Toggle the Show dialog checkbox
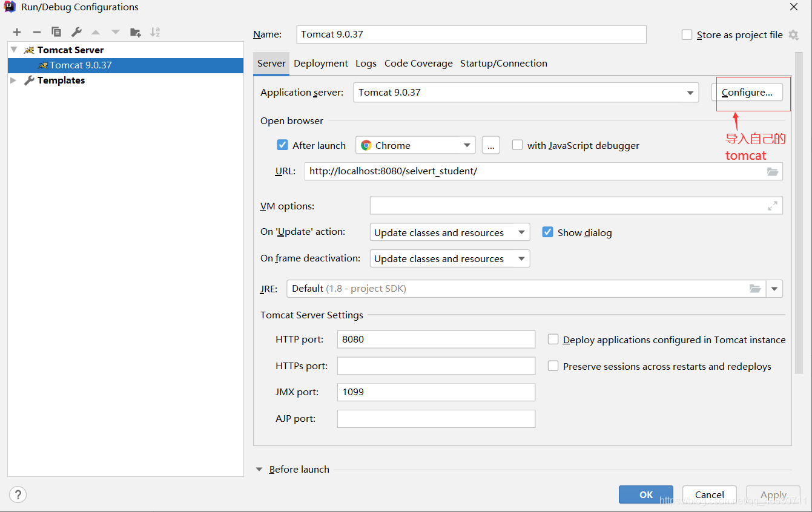Image resolution: width=812 pixels, height=512 pixels. pos(547,232)
